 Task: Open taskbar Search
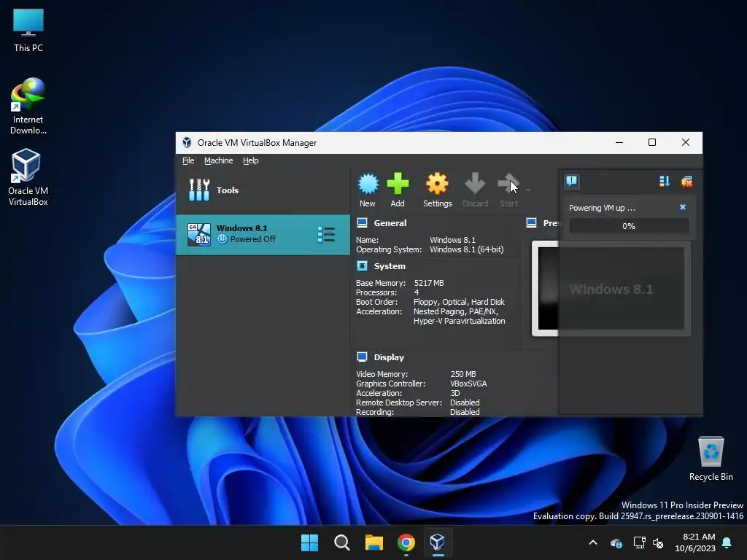click(x=342, y=542)
